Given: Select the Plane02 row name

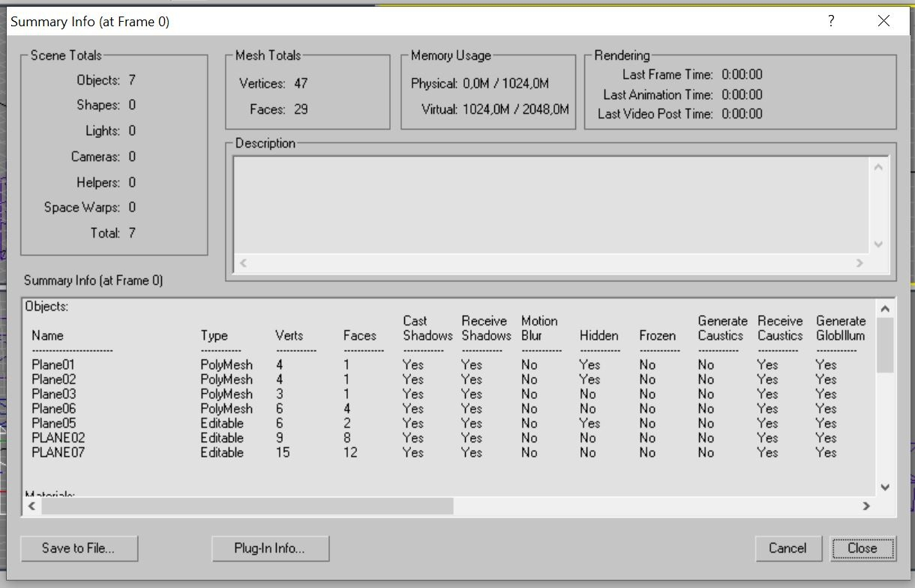Looking at the screenshot, I should click(53, 379).
